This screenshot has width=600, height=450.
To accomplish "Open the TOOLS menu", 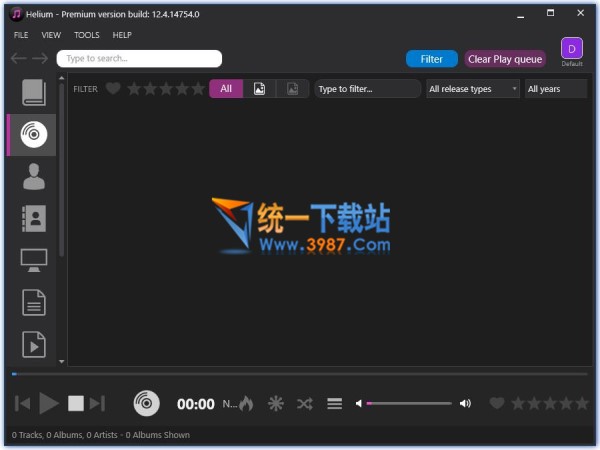I will 87,35.
